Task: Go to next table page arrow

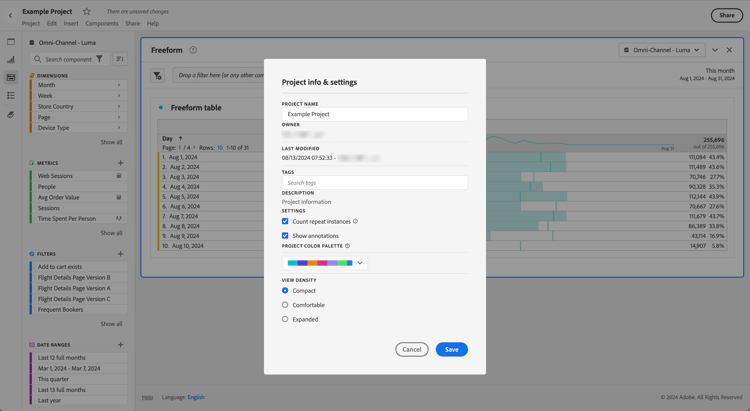Action: 194,147
